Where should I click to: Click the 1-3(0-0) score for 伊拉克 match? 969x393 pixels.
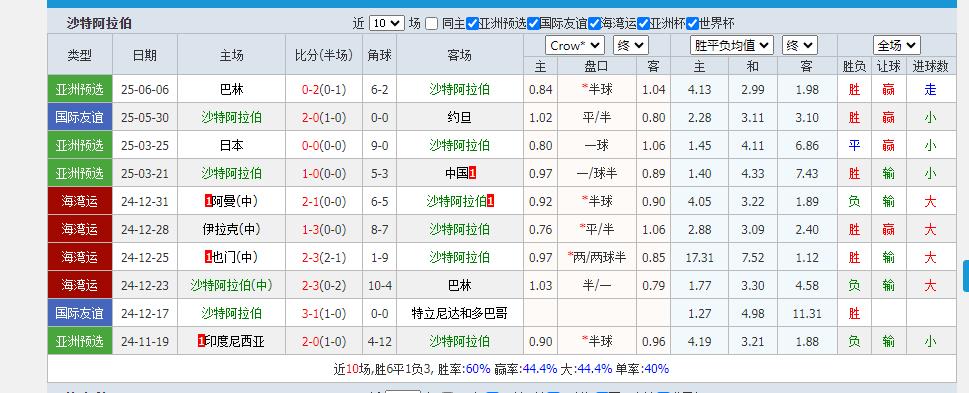point(324,229)
